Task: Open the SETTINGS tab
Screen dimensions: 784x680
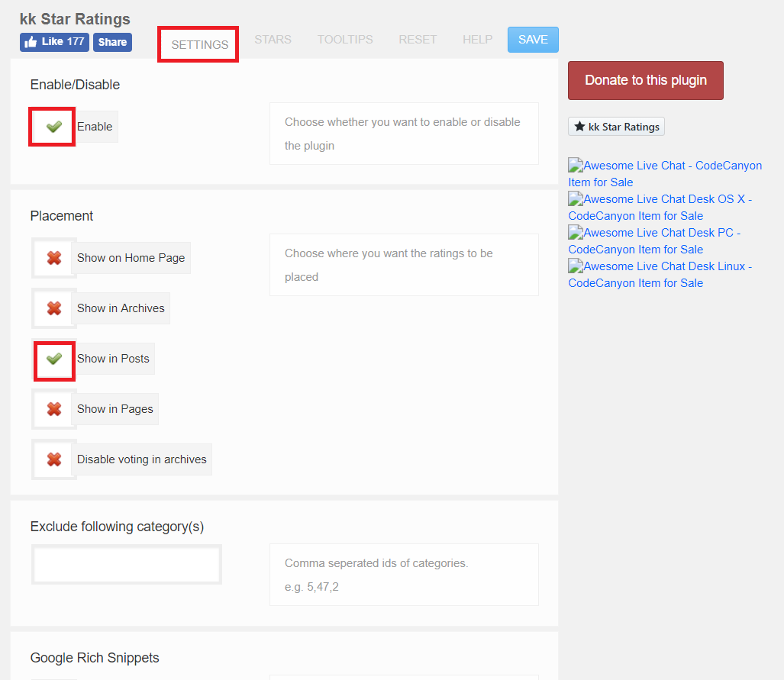Action: coord(199,44)
